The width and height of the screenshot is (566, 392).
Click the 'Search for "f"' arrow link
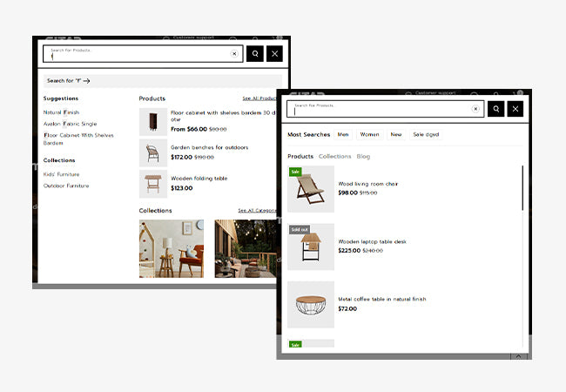coord(69,81)
